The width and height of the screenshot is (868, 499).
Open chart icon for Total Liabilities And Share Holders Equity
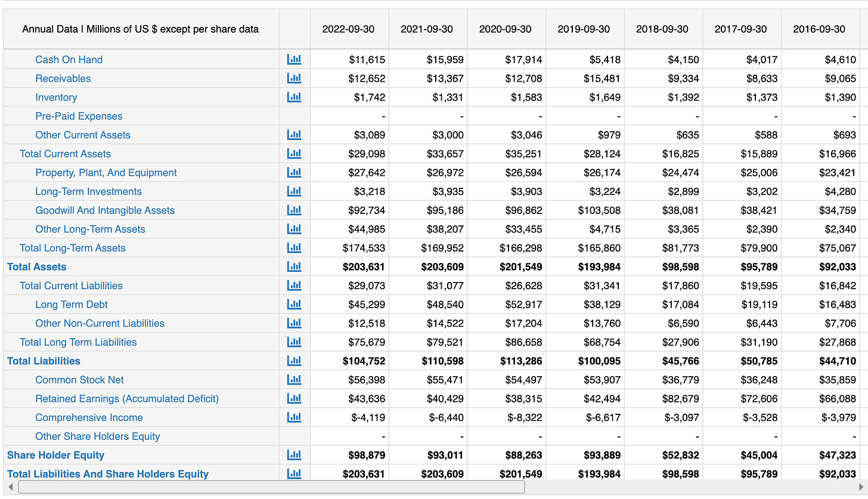pos(294,474)
